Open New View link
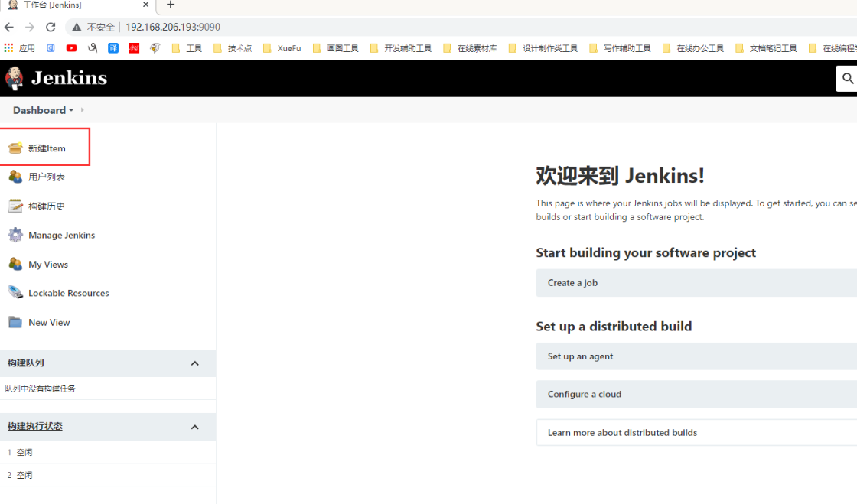857x504 pixels. click(x=49, y=323)
